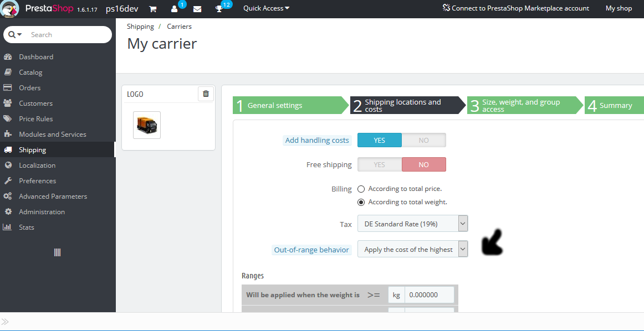
Task: Click Connect to PrestaShop Marketplace account
Action: pos(515,8)
